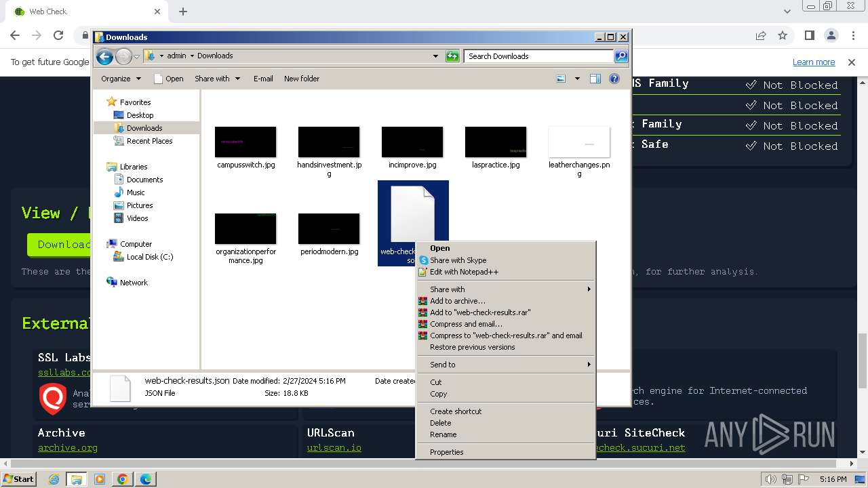Open the urlscan.io link
The height and width of the screenshot is (488, 868).
[334, 448]
